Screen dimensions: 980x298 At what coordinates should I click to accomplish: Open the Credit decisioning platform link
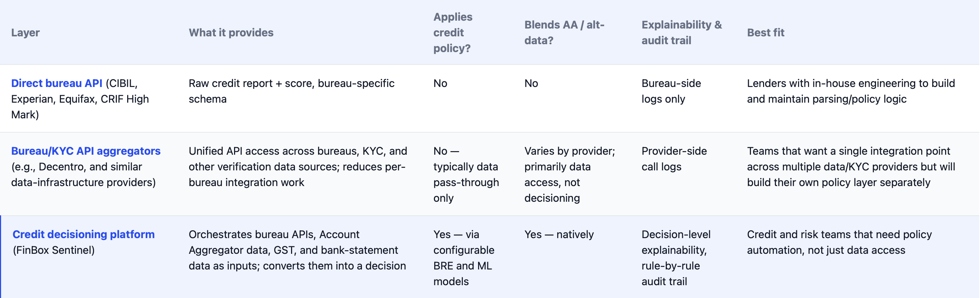pyautogui.click(x=84, y=235)
